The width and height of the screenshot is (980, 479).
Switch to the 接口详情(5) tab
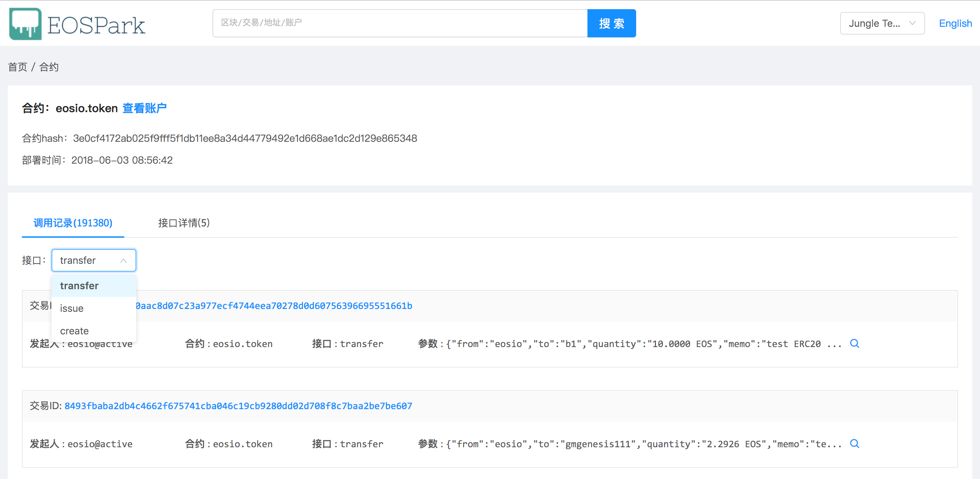tap(184, 223)
